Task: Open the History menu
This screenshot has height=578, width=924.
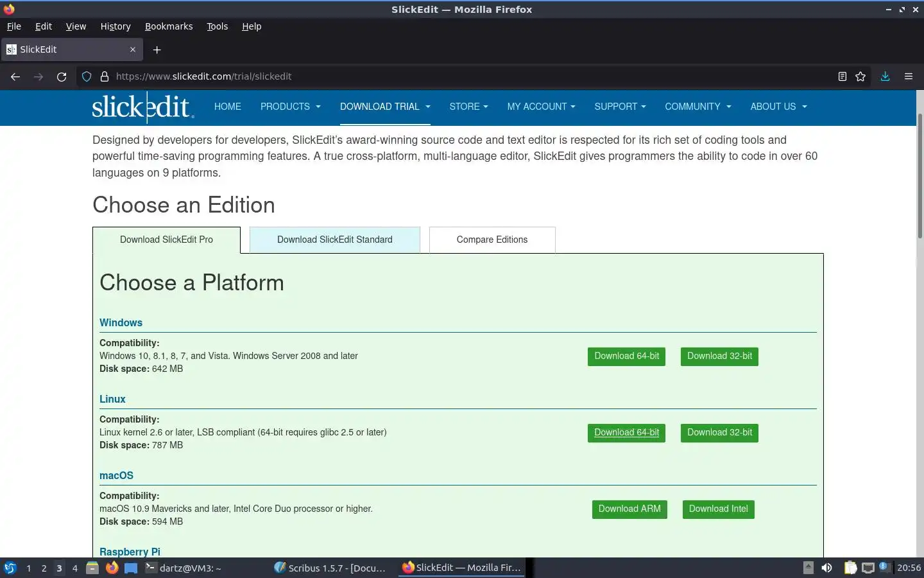Action: [116, 26]
